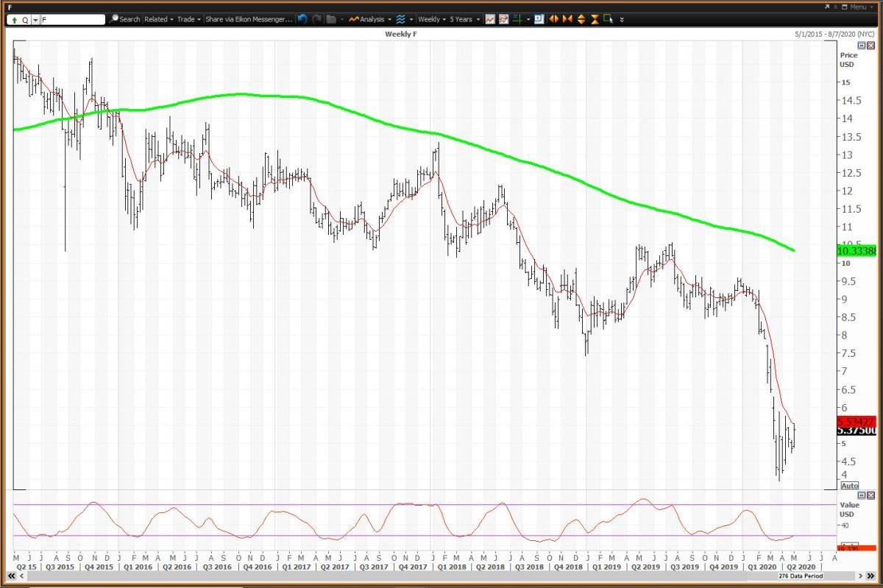Click the redo arrow icon
Viewport: 883px width, 588px height.
316,19
